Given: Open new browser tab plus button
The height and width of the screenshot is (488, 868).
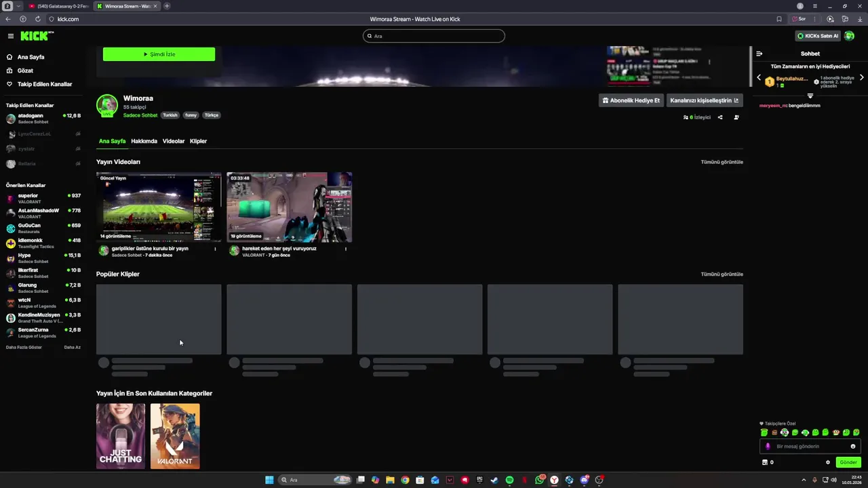Looking at the screenshot, I should tap(167, 6).
